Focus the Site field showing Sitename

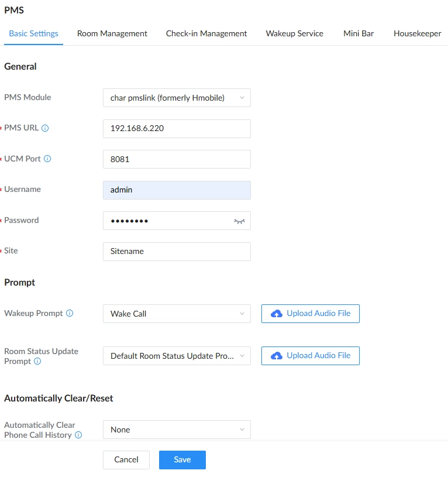177,252
